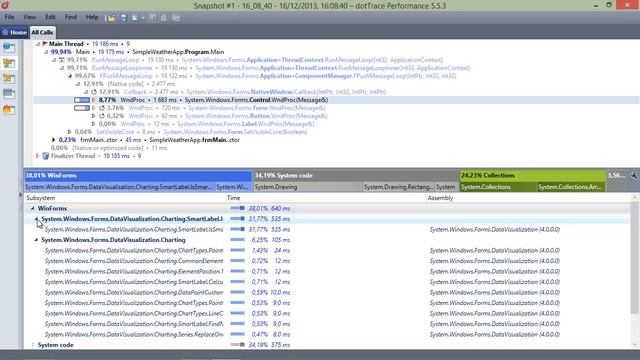Select the top sidebar view icon with blue globe
Viewport: 640px width, 360px height.
pyautogui.click(x=9, y=47)
